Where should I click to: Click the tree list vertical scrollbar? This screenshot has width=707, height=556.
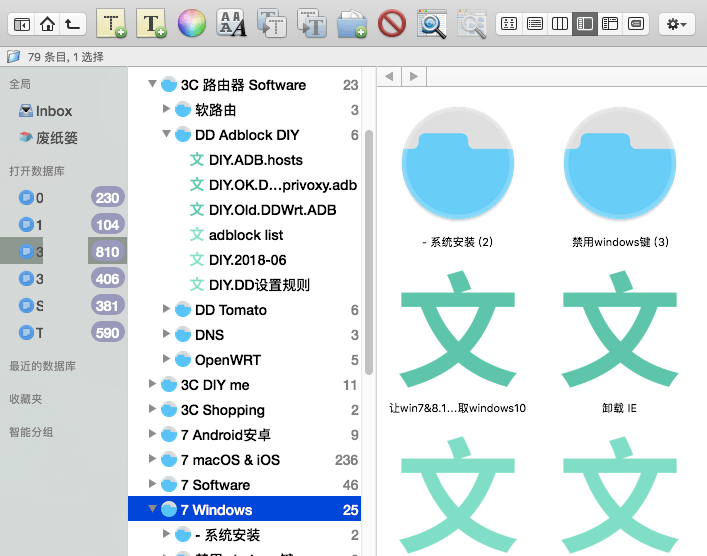369,253
